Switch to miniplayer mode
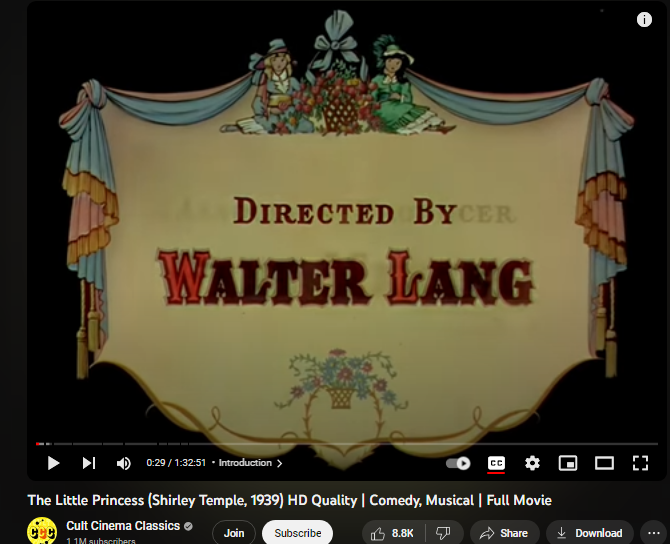Viewport: 670px width, 544px height. (x=568, y=463)
